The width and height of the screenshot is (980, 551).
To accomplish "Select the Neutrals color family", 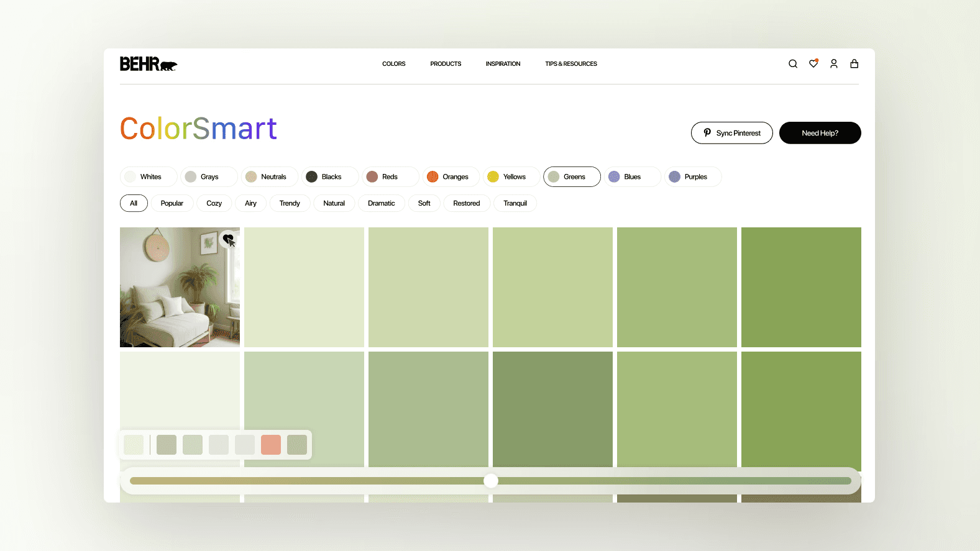I will point(270,177).
